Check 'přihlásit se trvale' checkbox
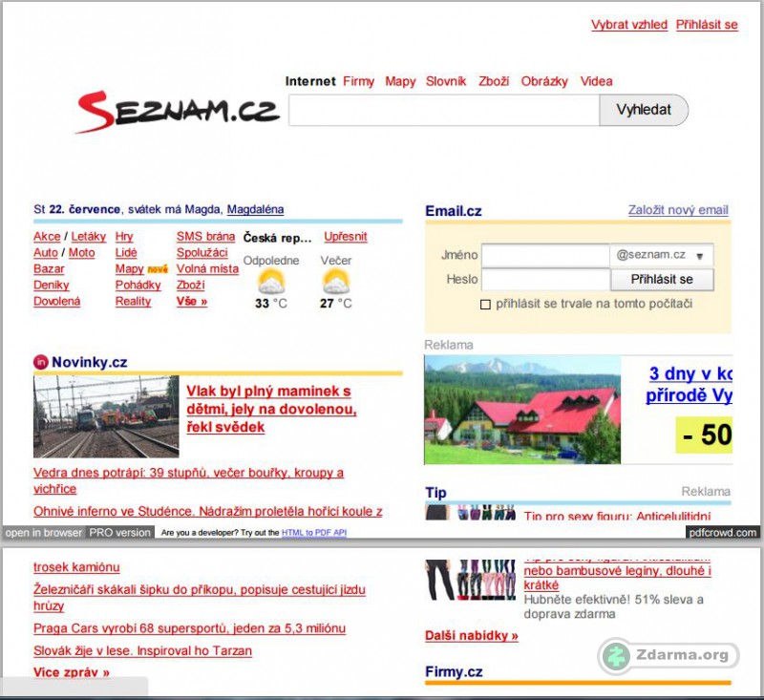Viewport: 764px width, 700px height. [485, 305]
